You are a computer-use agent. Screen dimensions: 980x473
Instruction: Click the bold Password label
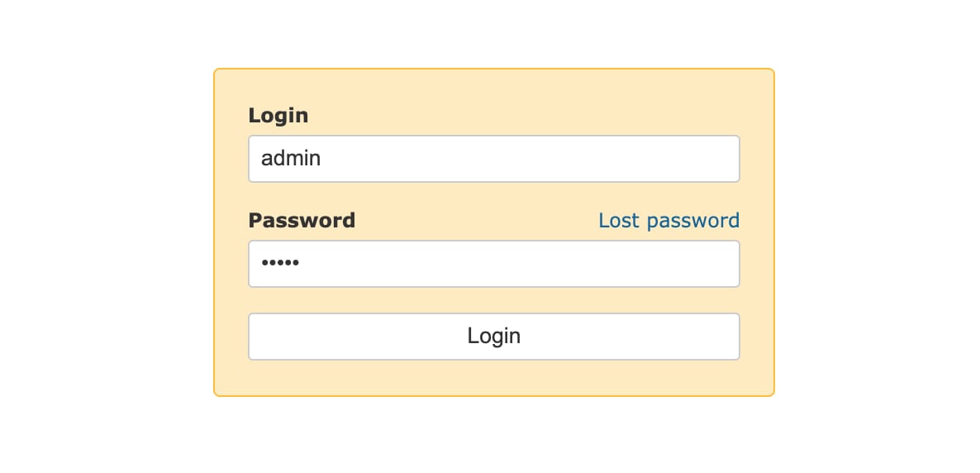[x=302, y=221]
